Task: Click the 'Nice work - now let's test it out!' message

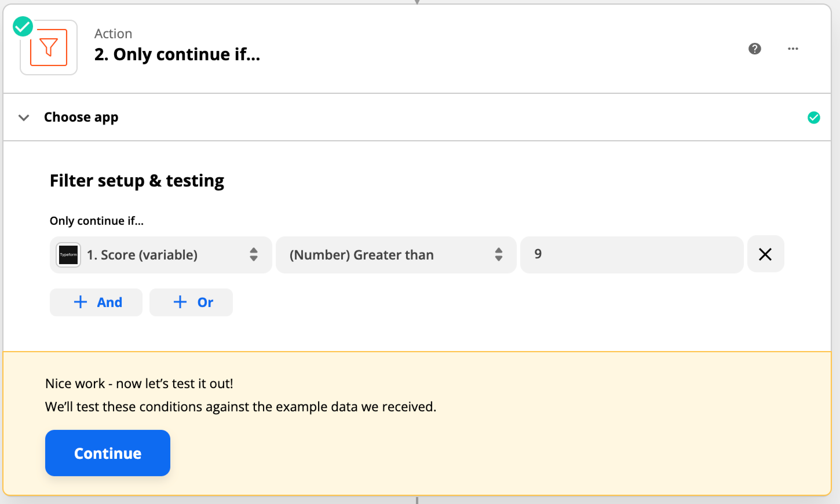Action: click(139, 384)
